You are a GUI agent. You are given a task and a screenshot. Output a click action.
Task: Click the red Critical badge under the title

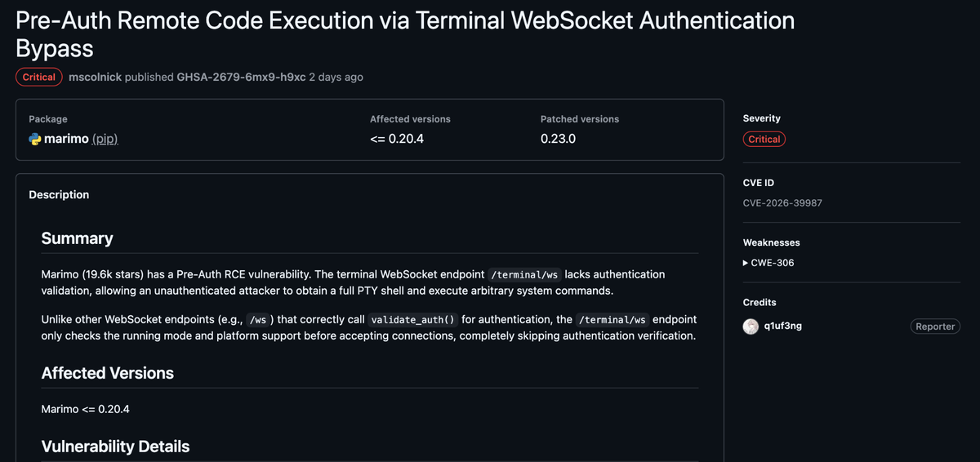(x=39, y=77)
